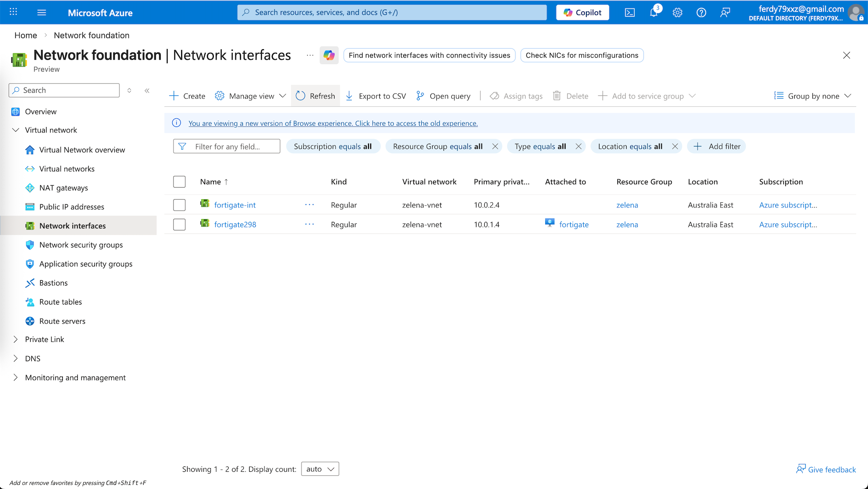Open the fortigate298 network interface link

point(235,225)
